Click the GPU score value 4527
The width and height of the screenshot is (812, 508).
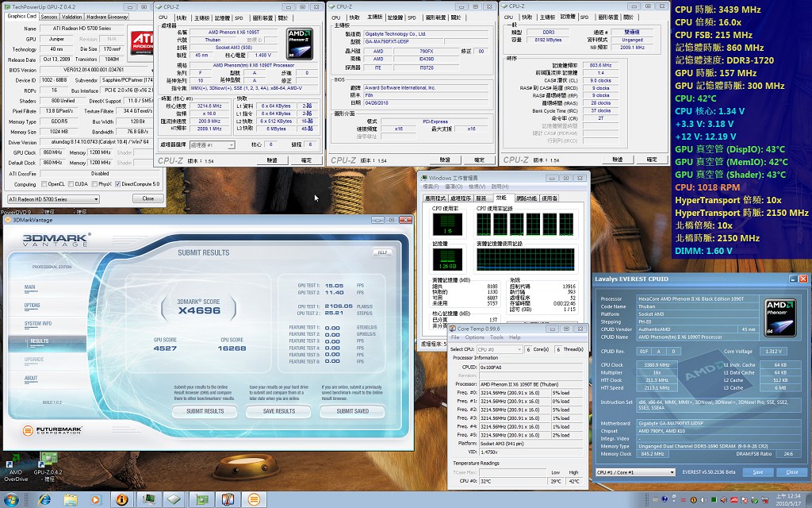click(165, 348)
